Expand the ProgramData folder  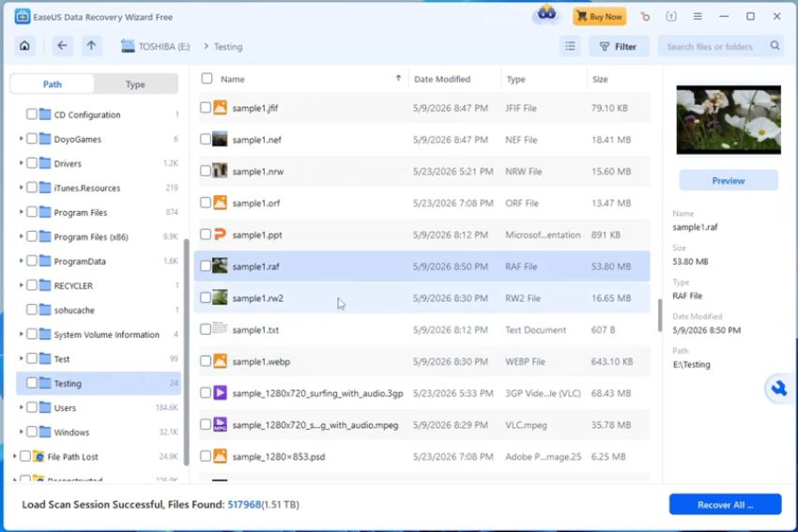tap(21, 261)
